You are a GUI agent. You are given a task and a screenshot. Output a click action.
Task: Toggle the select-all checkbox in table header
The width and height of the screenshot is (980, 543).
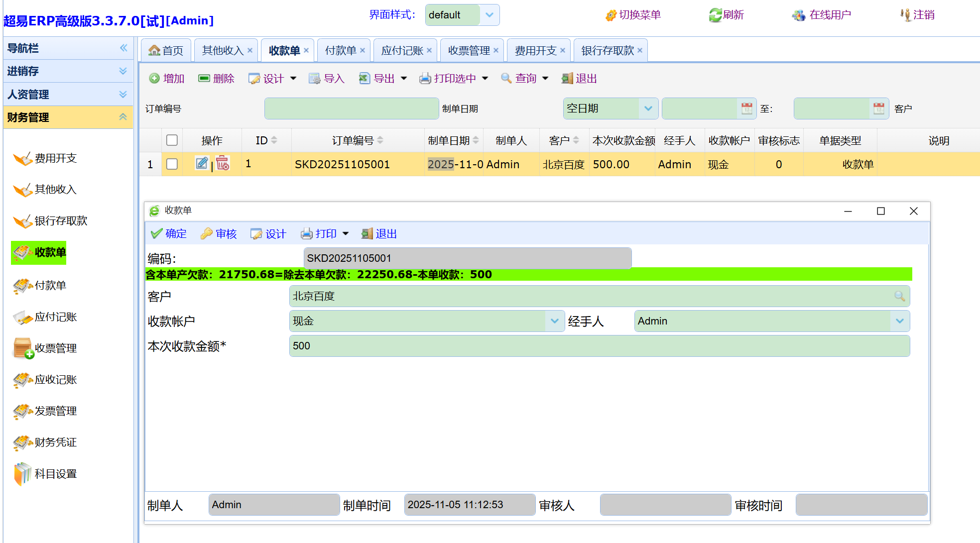click(x=172, y=140)
